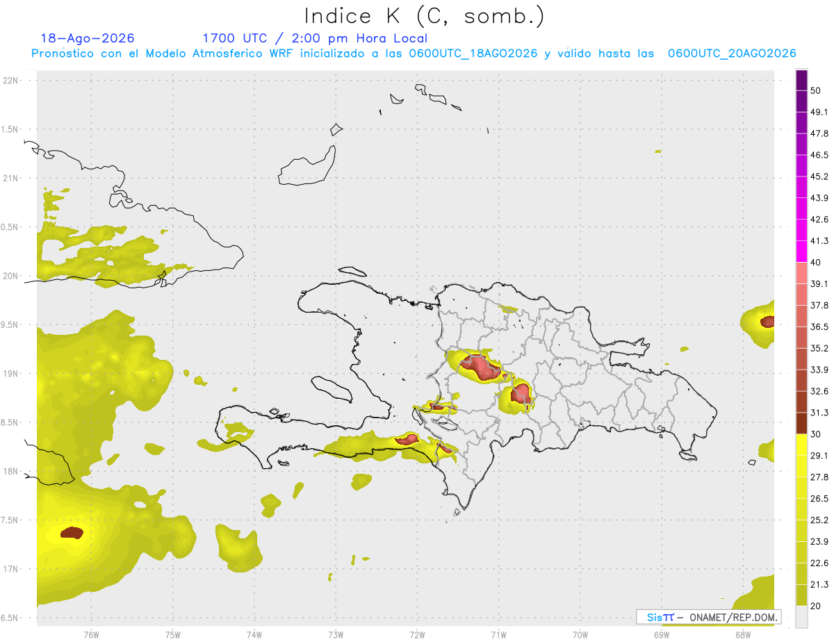Screen dimensions: 834x644
Task: Click the colorbar value "46.5"
Action: click(819, 155)
